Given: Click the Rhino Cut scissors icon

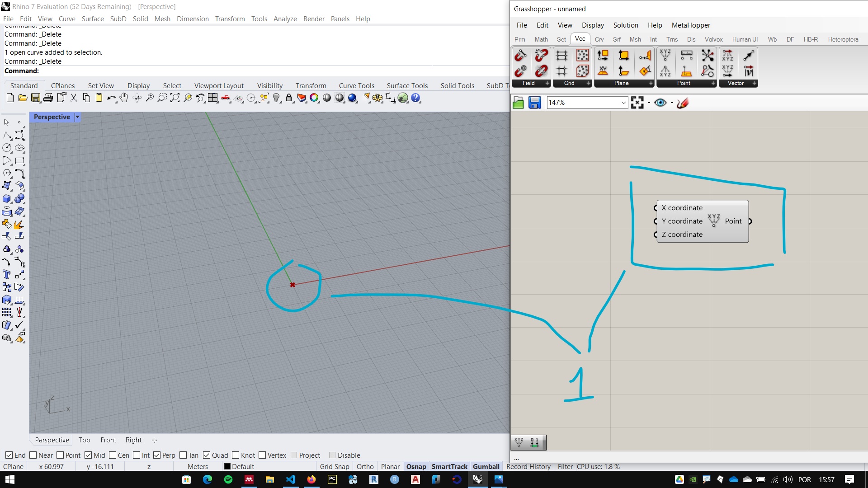Looking at the screenshot, I should point(74,98).
